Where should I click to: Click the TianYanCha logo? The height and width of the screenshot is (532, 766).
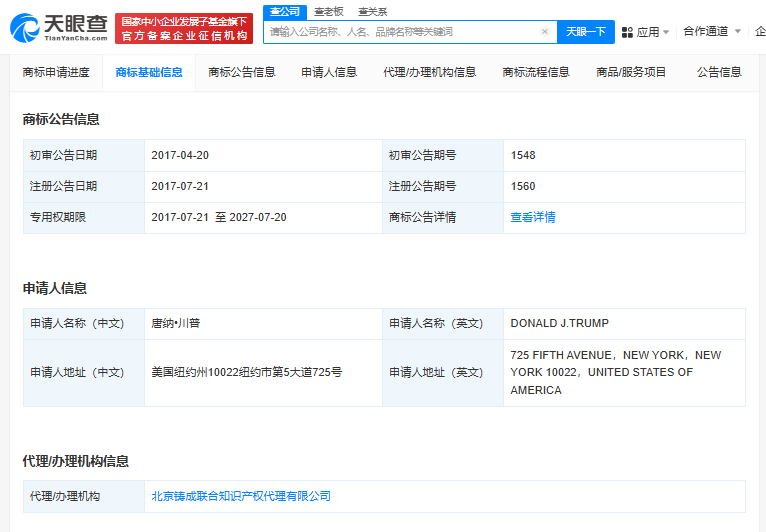pos(59,28)
